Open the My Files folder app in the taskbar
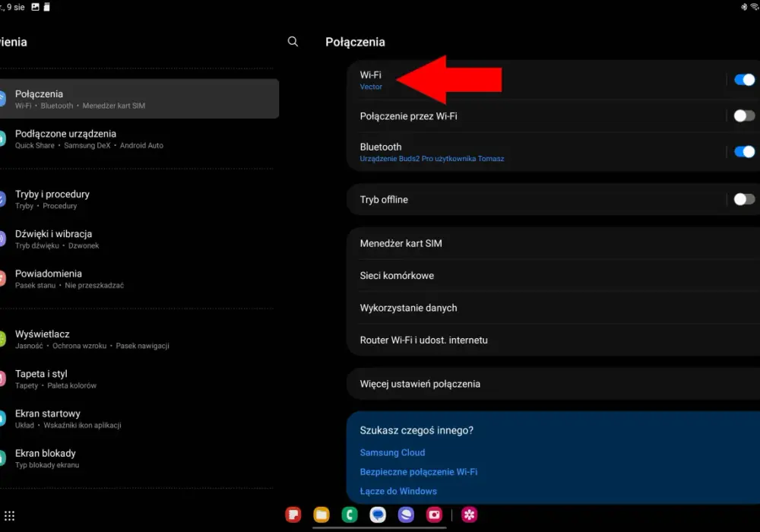760x532 pixels. [321, 515]
